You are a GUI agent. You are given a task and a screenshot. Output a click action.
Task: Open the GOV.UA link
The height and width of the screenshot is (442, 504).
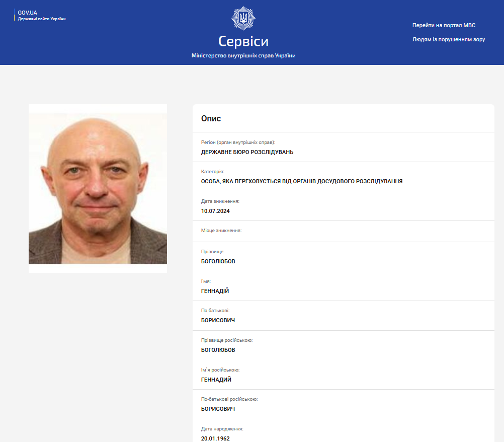pyautogui.click(x=27, y=13)
